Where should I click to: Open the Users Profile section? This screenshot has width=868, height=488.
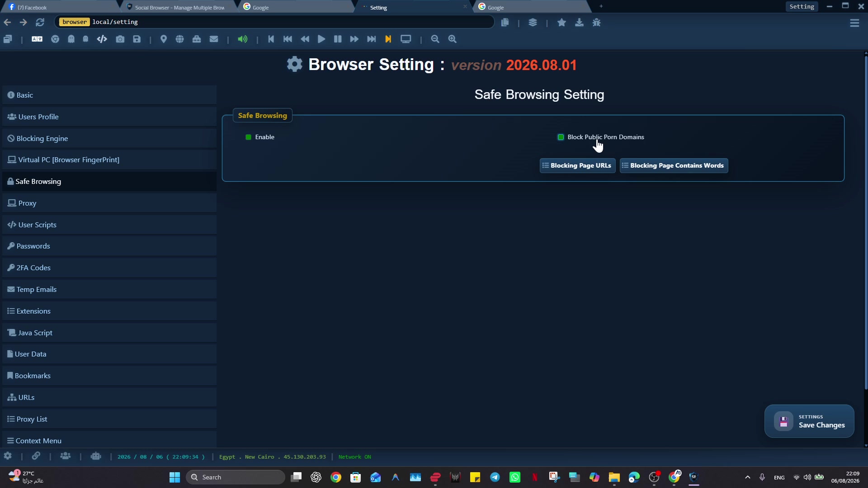(x=109, y=117)
